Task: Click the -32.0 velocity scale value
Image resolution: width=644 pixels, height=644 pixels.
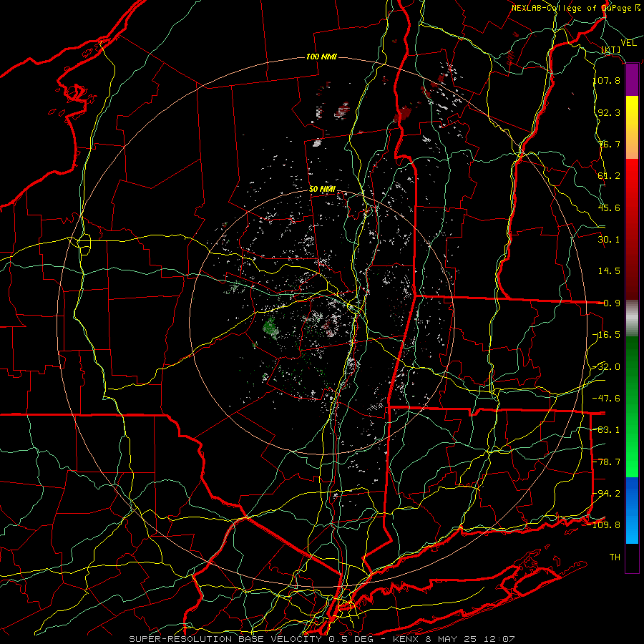Action: (607, 367)
